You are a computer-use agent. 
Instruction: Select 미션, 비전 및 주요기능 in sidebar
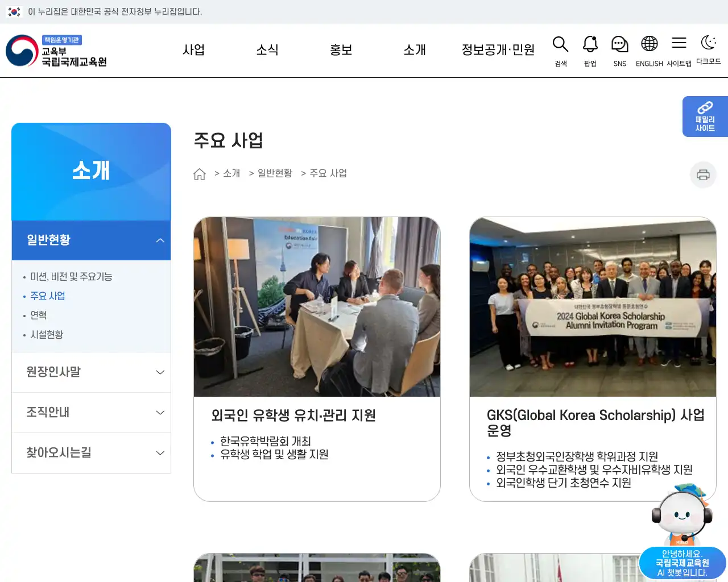point(71,277)
